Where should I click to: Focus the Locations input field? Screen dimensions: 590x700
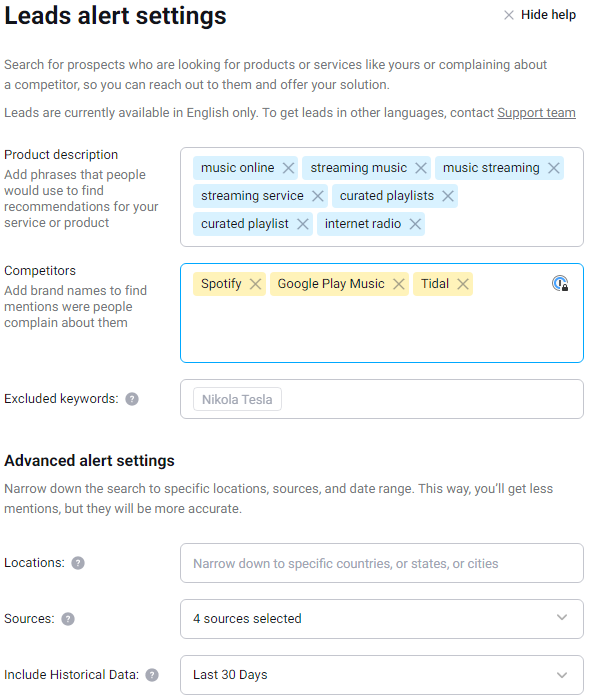tap(382, 563)
